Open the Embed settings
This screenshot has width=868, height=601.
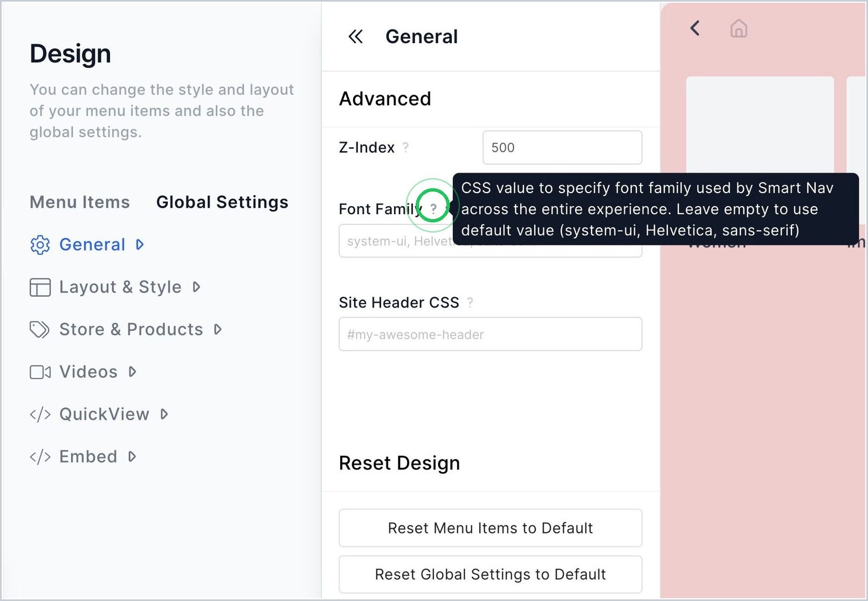88,457
